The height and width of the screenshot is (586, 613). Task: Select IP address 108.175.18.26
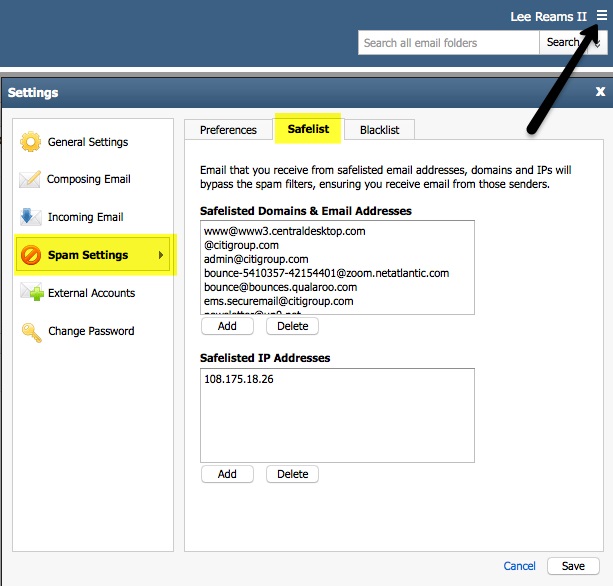pos(239,379)
